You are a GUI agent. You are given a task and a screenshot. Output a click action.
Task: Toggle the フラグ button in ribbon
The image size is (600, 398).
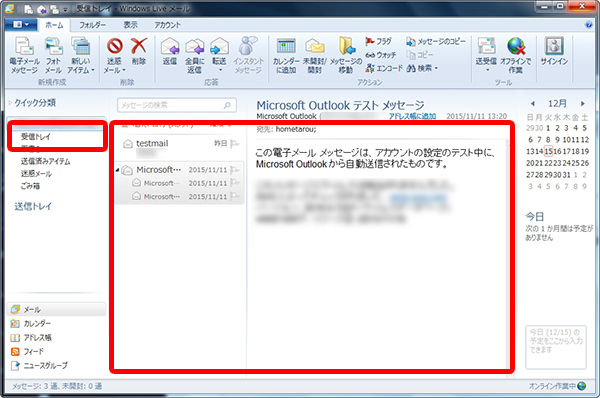[378, 41]
